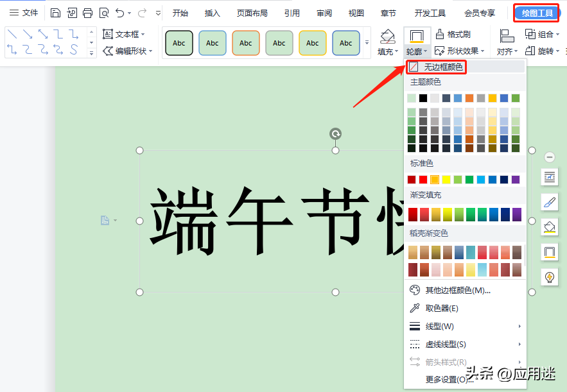The width and height of the screenshot is (567, 392).
Task: Click the rotation handle above the text box
Action: click(336, 134)
